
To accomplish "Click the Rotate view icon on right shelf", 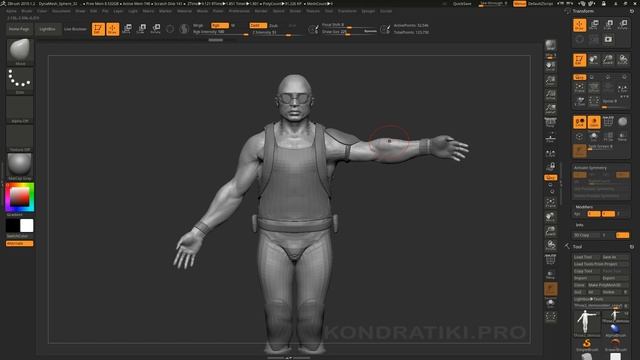I will point(551,245).
